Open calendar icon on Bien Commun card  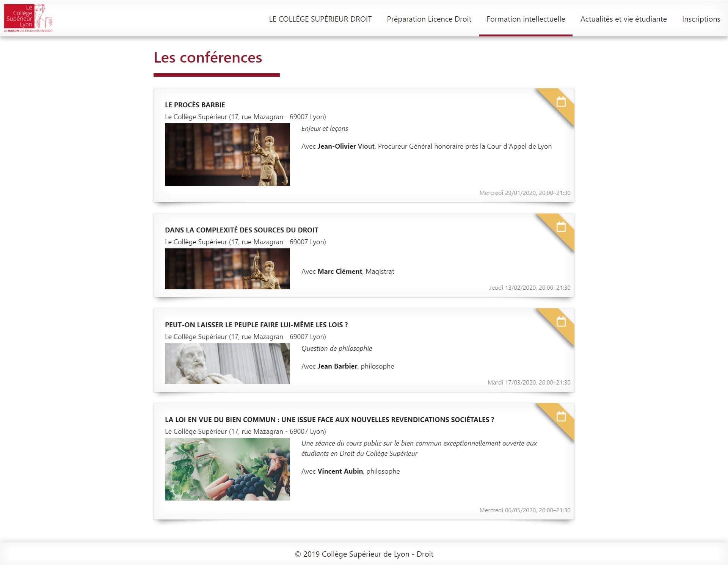click(x=561, y=416)
